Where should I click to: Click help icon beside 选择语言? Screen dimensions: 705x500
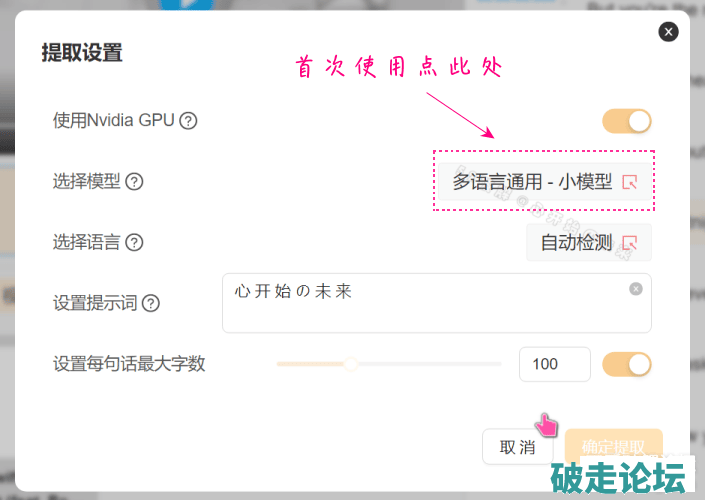(134, 242)
